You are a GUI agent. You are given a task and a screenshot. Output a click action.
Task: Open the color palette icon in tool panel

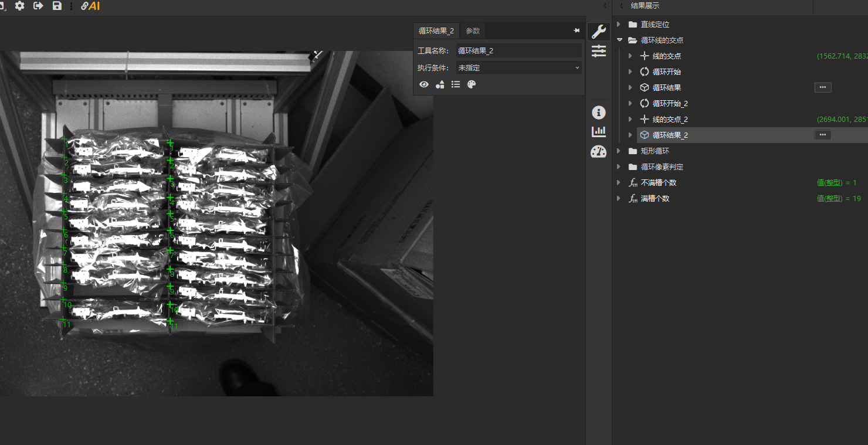(x=472, y=84)
